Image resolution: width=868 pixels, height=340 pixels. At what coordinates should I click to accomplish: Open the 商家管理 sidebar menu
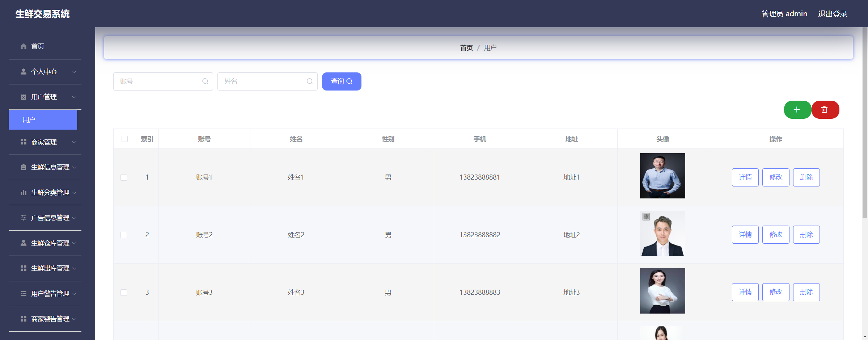coord(45,142)
